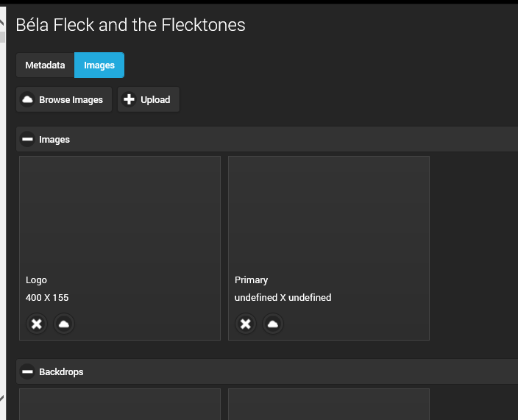
Task: Open the Primary image preview
Action: (x=329, y=213)
